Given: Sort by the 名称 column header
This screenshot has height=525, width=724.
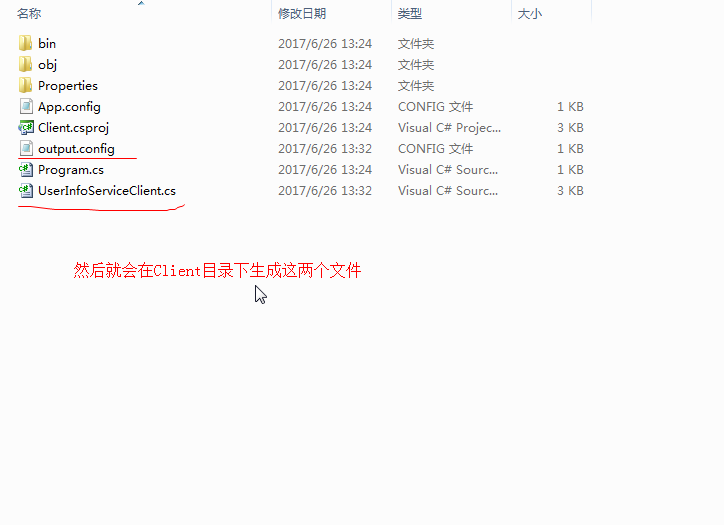Looking at the screenshot, I should click(29, 14).
